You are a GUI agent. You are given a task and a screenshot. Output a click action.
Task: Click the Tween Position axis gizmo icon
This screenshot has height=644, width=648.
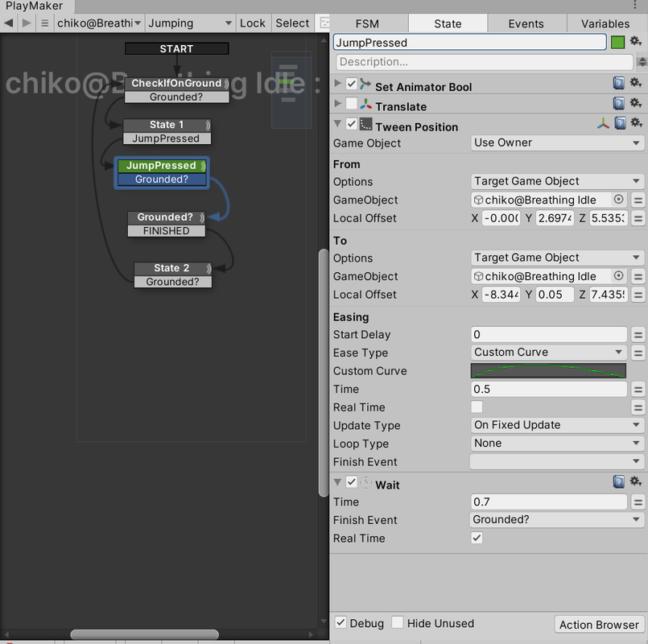(603, 123)
